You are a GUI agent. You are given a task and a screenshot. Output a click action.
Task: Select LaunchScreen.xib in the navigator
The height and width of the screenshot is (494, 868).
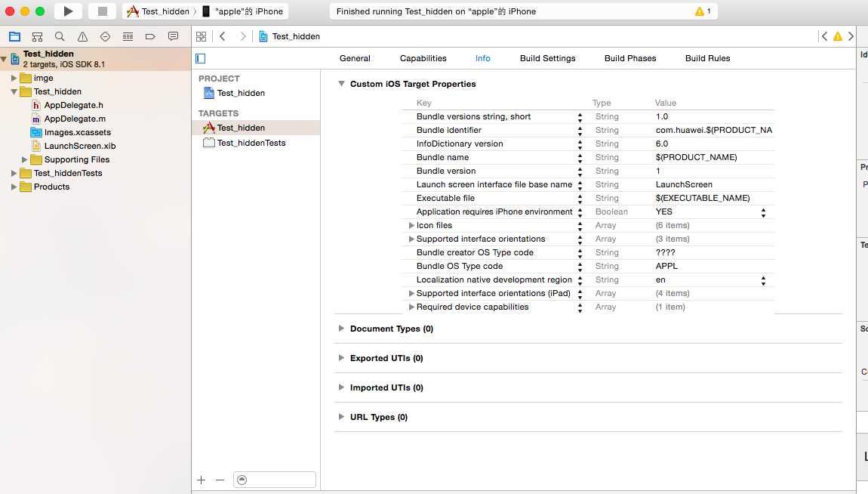coord(74,147)
